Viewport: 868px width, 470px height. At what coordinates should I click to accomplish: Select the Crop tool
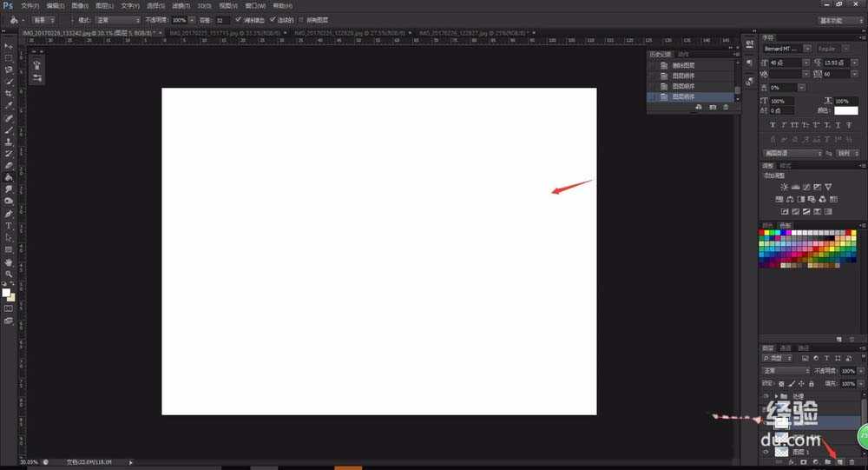[9, 93]
